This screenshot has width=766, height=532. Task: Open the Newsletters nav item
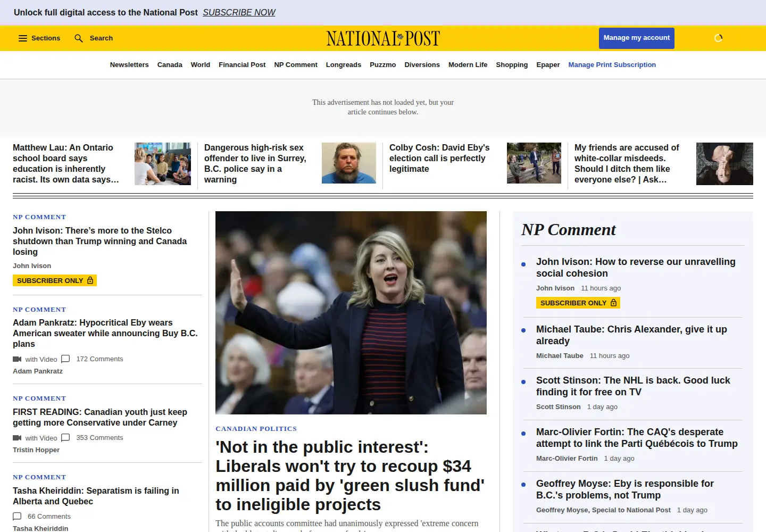[129, 65]
